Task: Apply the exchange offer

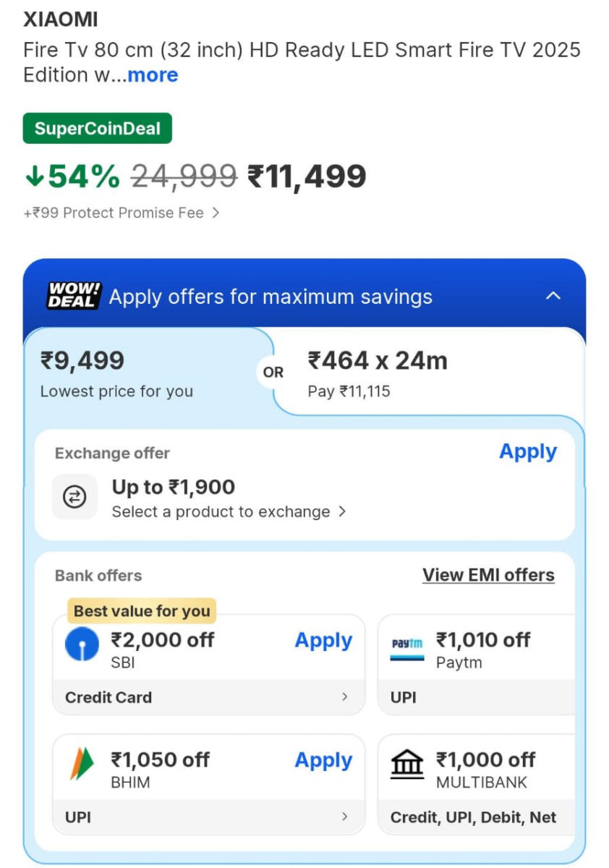Action: (x=528, y=451)
